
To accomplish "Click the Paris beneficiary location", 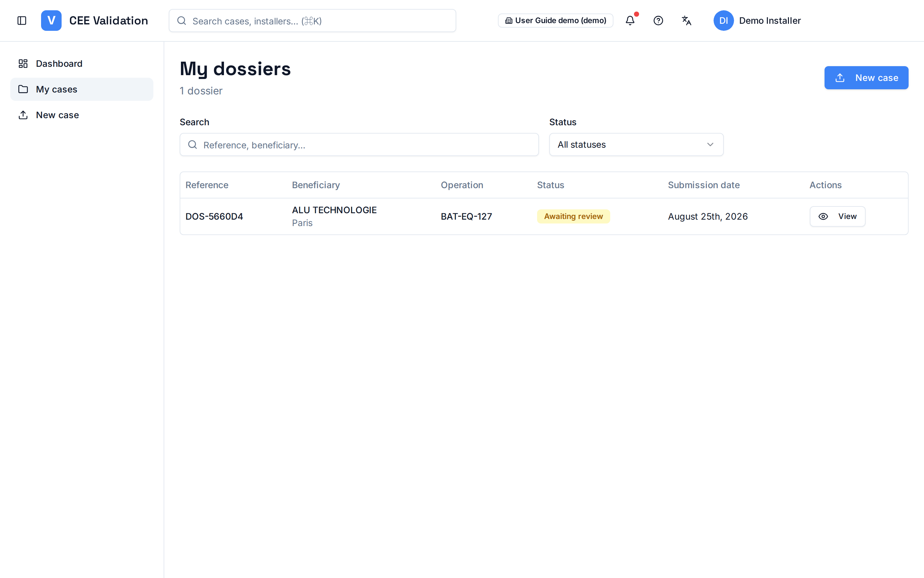I will pyautogui.click(x=302, y=223).
